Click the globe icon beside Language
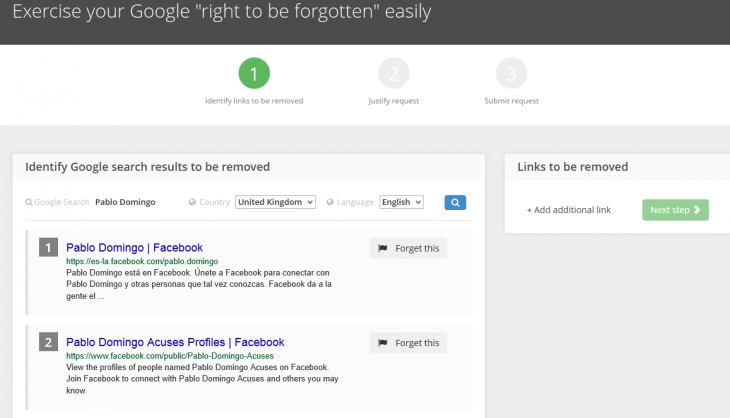Screen dimensions: 730x418 [330, 202]
